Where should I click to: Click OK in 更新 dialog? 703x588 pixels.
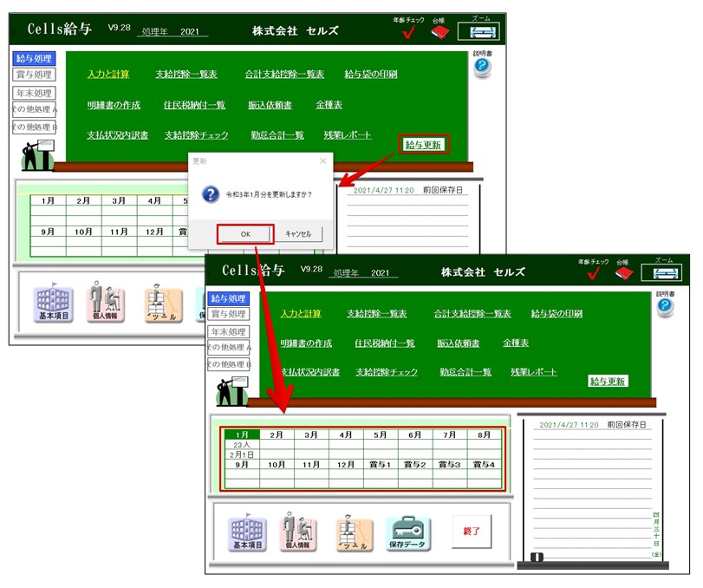(245, 234)
